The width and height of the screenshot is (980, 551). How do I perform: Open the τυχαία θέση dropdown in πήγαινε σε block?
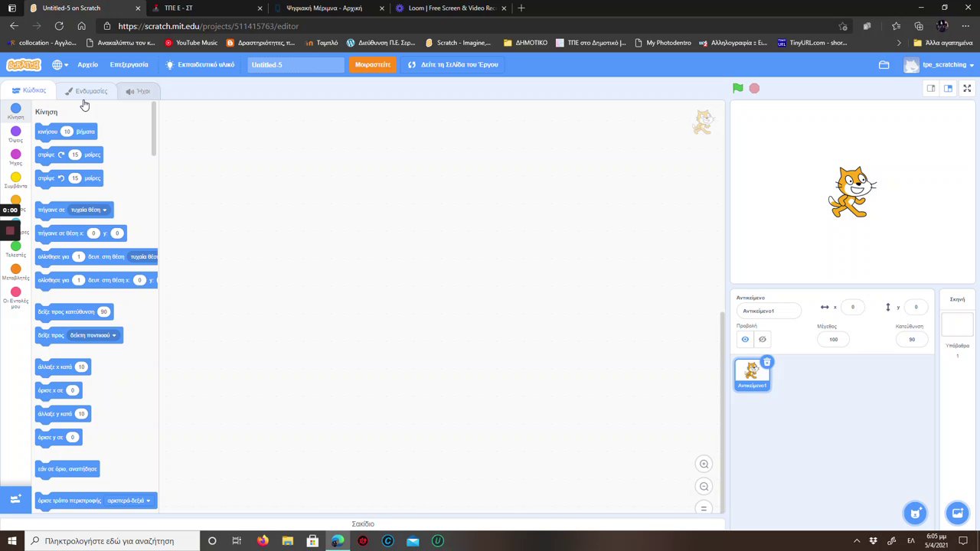point(89,210)
